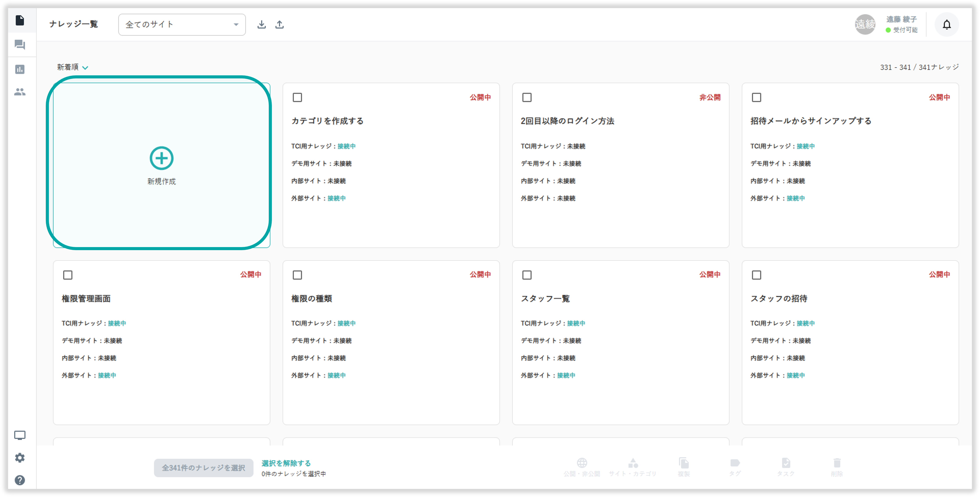Check the スタッフの招待 card checkbox

[x=756, y=275]
